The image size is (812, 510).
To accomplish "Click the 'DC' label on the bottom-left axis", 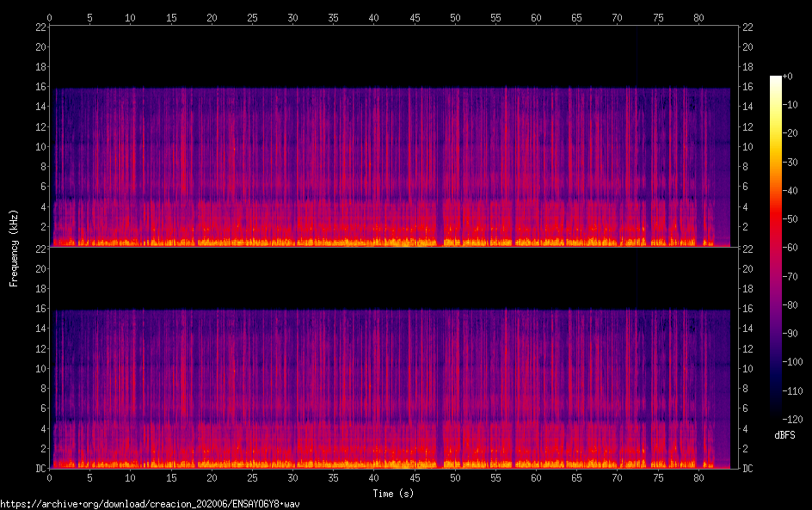I will point(40,469).
